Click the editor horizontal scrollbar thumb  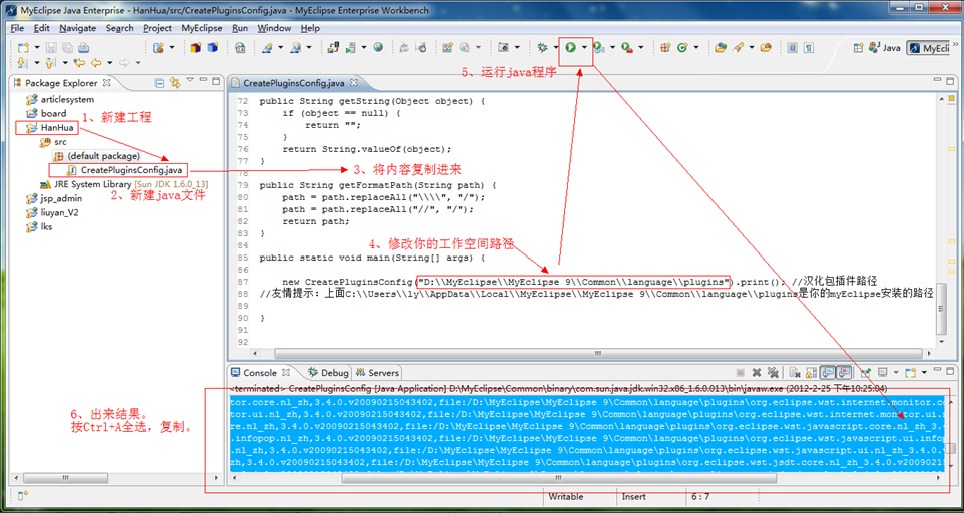(x=598, y=354)
